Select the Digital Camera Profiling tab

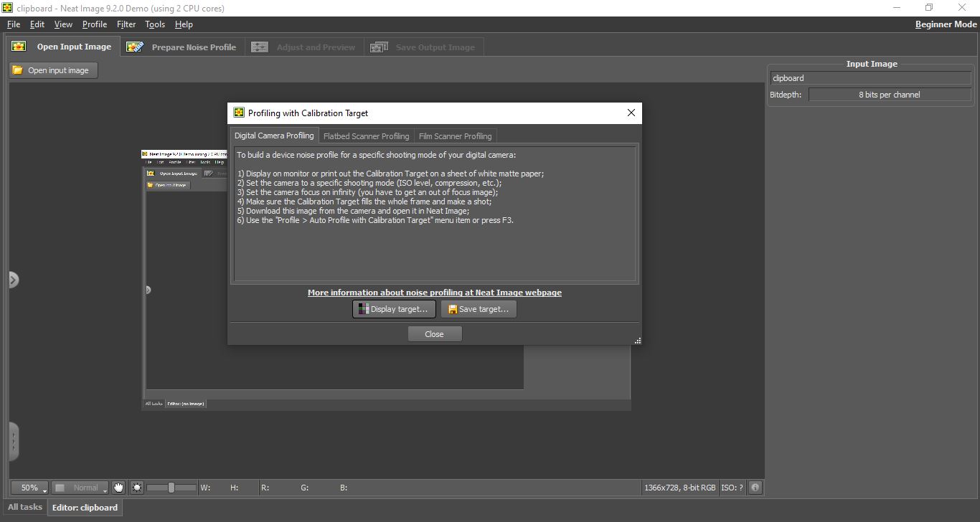coord(274,136)
